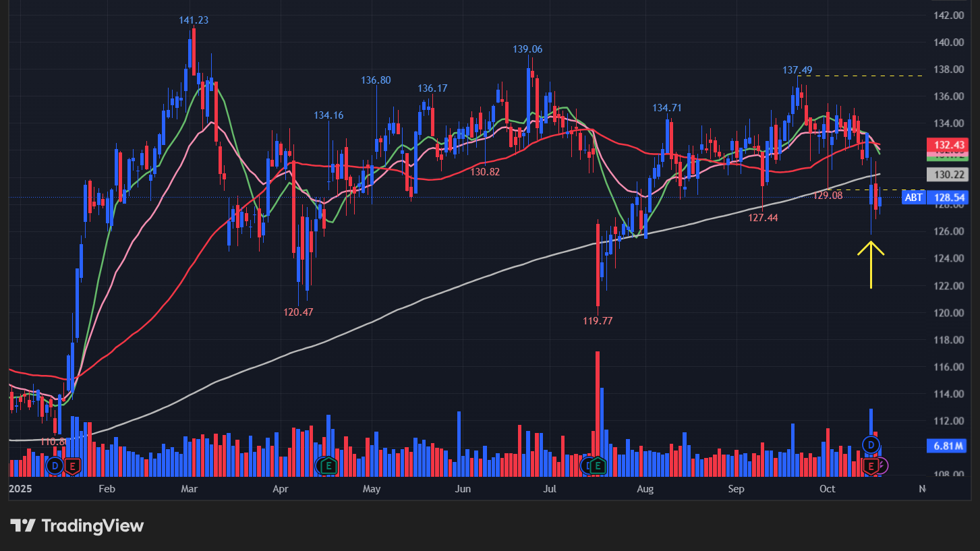Open the red January earnings E marker
The width and height of the screenshot is (980, 551).
click(71, 465)
